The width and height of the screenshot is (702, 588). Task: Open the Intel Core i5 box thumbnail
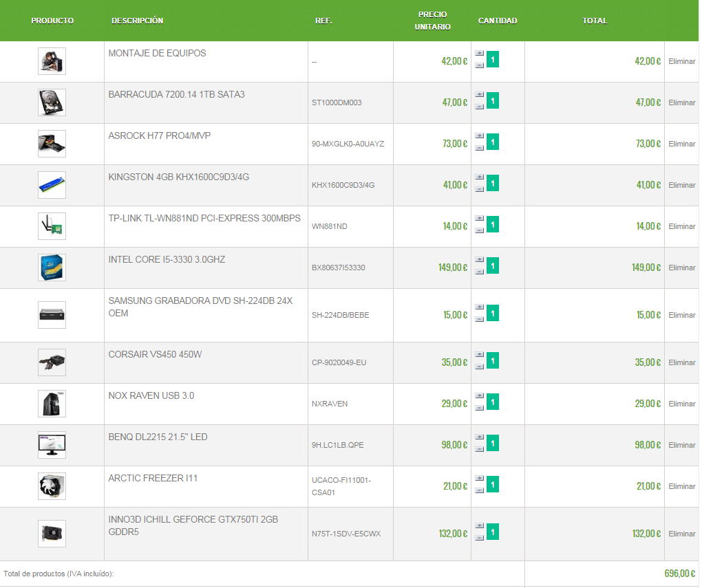[x=52, y=267]
